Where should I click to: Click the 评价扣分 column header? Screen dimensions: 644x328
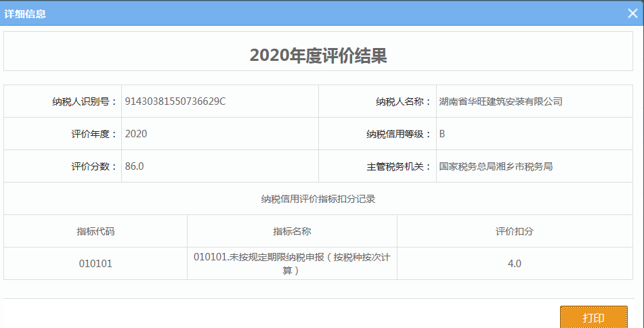pos(515,231)
